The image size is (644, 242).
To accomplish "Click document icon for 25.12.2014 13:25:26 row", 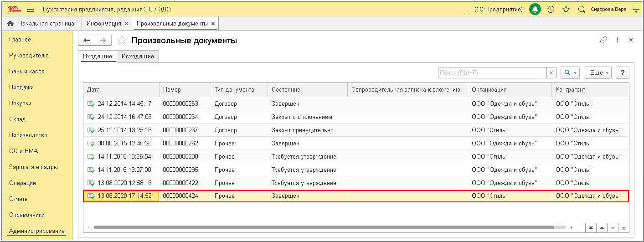I will (x=91, y=130).
